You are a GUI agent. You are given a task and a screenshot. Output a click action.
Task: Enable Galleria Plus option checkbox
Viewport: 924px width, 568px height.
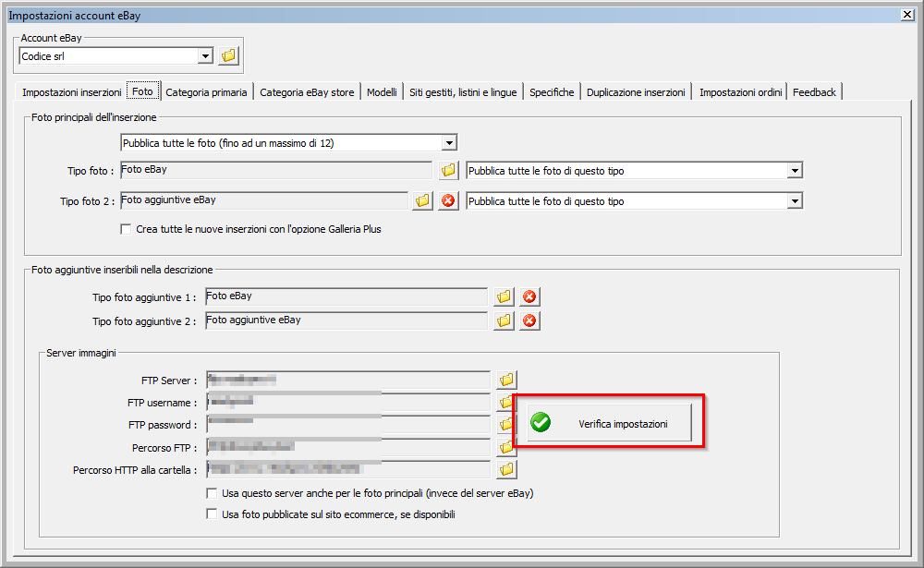coord(126,229)
